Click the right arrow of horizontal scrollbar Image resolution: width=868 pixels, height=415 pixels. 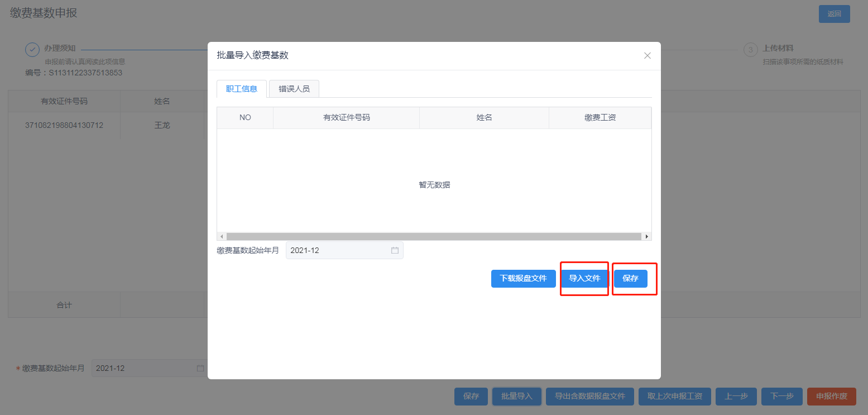646,236
